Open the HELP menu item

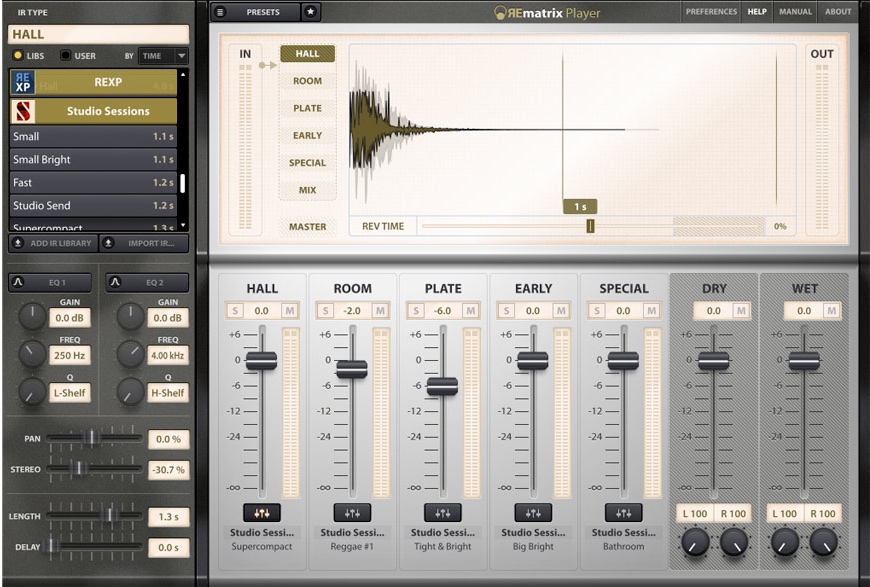point(757,12)
